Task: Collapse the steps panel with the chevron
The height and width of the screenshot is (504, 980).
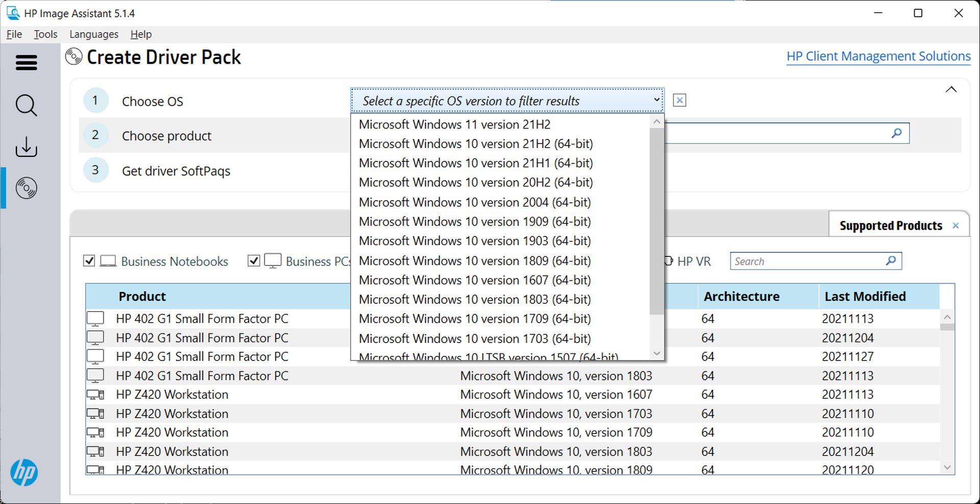Action: coord(951,89)
